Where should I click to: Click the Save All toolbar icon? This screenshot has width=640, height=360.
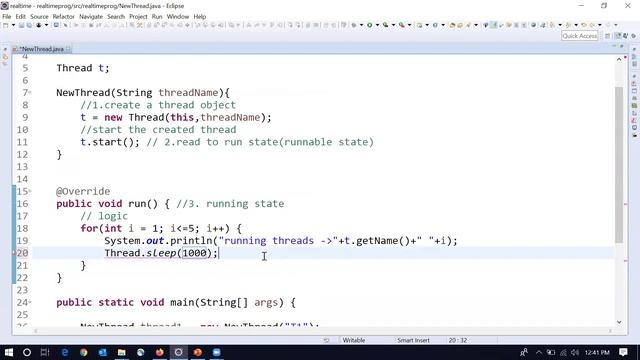[x=29, y=25]
